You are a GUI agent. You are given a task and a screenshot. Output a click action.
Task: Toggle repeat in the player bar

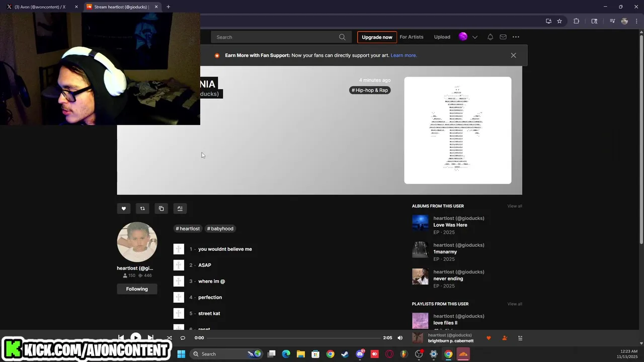click(183, 338)
